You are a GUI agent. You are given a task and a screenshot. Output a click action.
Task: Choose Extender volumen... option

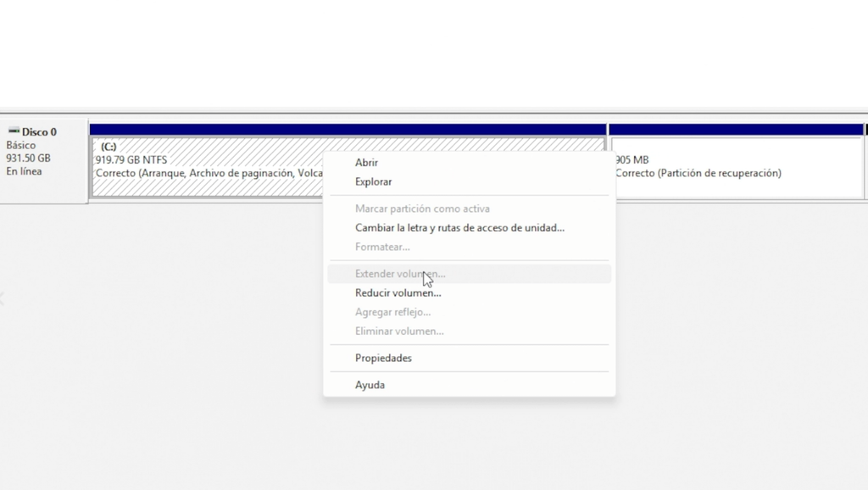(x=469, y=274)
